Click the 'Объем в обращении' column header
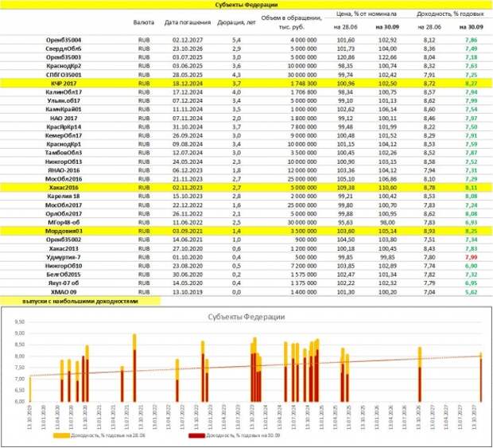This screenshot has height=448, width=493. coord(292,22)
